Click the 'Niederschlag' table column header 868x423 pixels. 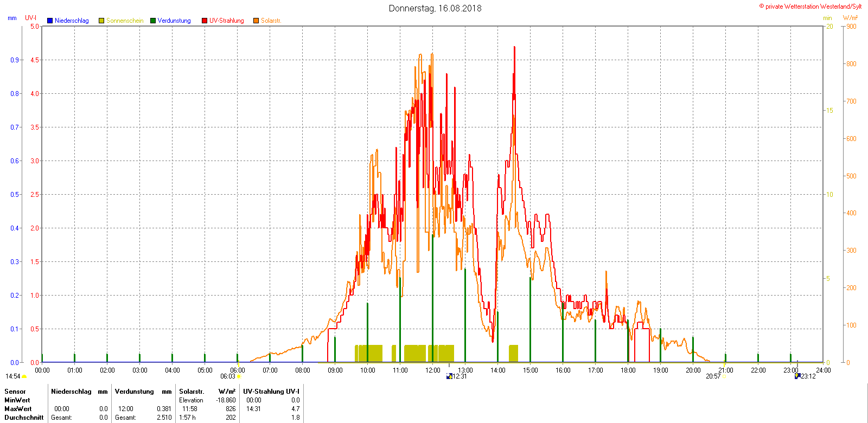[x=71, y=392]
